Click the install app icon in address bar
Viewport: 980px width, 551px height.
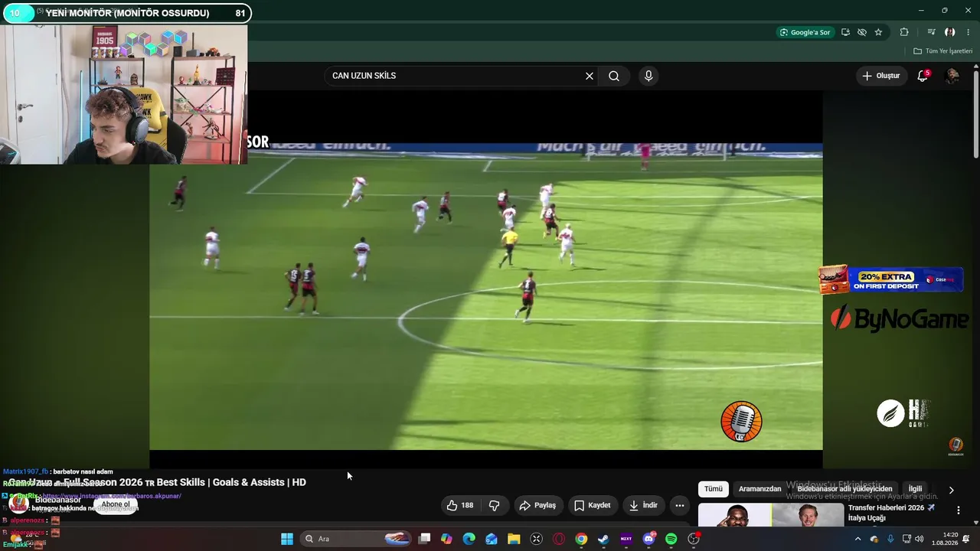pos(845,32)
